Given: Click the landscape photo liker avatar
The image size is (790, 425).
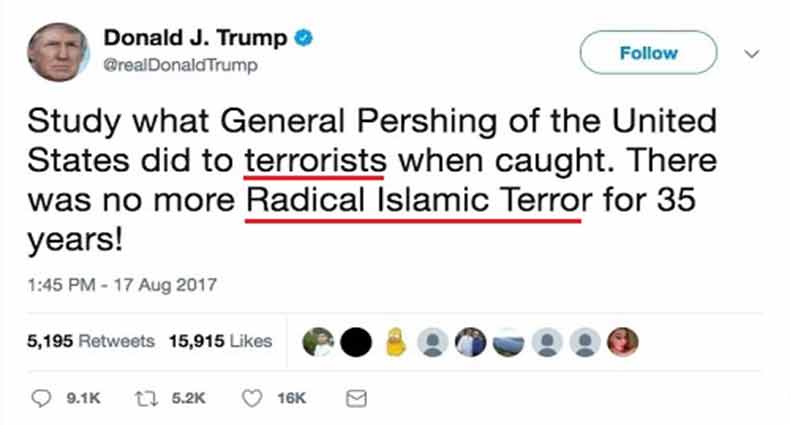Looking at the screenshot, I should pos(508,342).
